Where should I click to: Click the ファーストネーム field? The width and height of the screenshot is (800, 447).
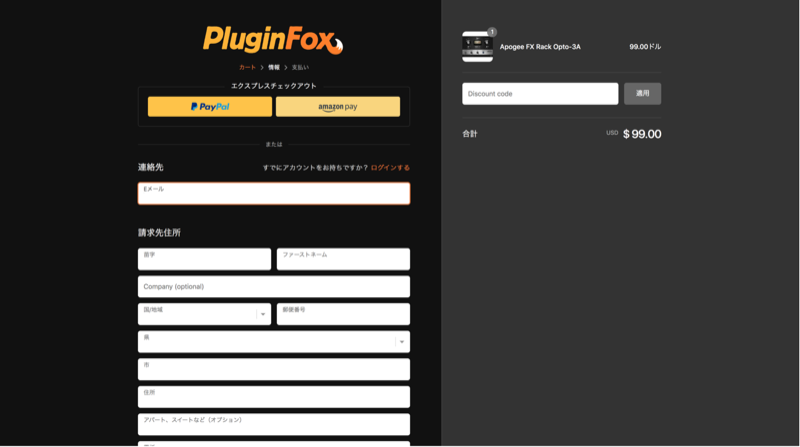(x=343, y=259)
